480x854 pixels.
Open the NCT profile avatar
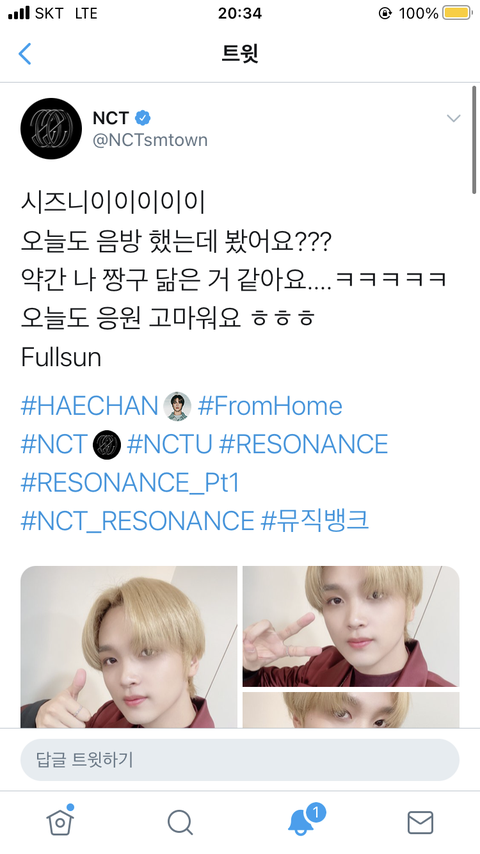pos(51,129)
